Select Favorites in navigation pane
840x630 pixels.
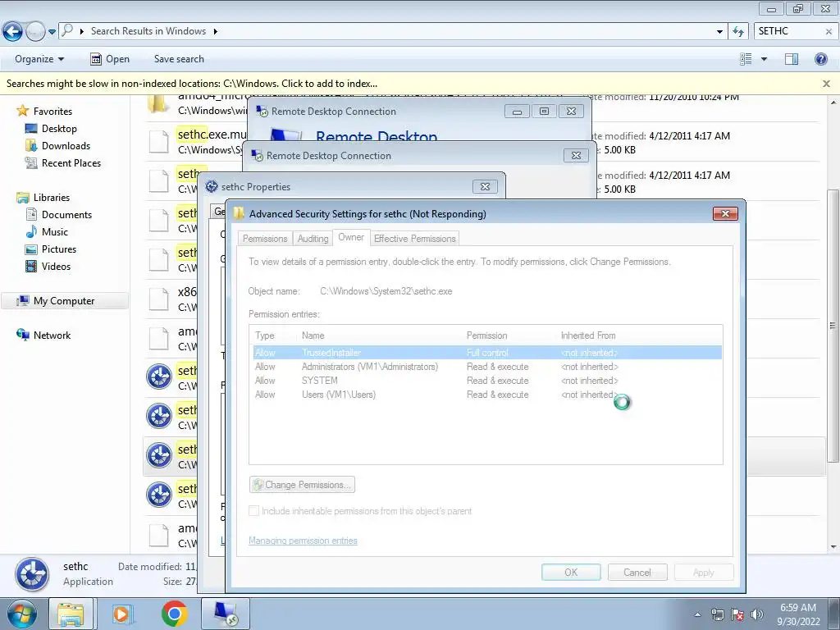pyautogui.click(x=52, y=111)
